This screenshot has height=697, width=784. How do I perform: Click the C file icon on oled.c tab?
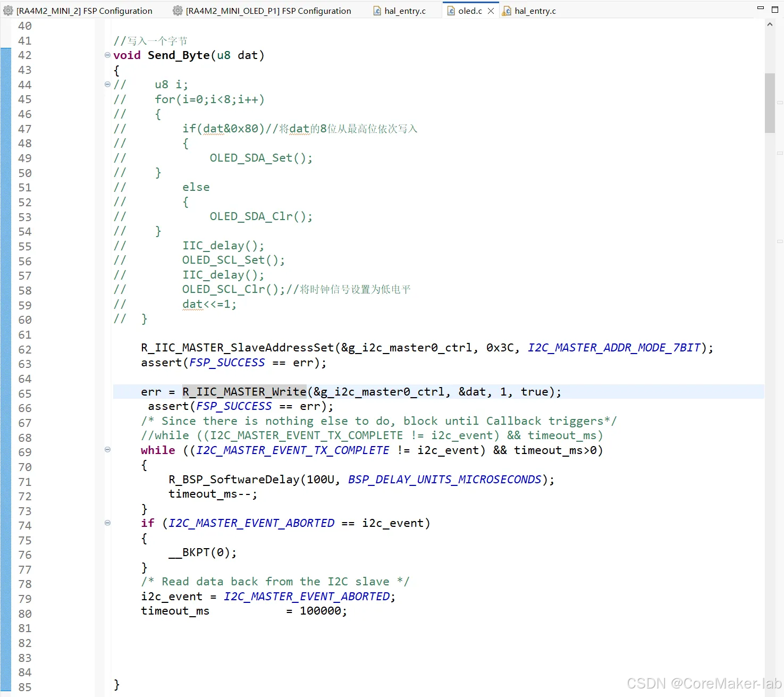[x=451, y=11]
